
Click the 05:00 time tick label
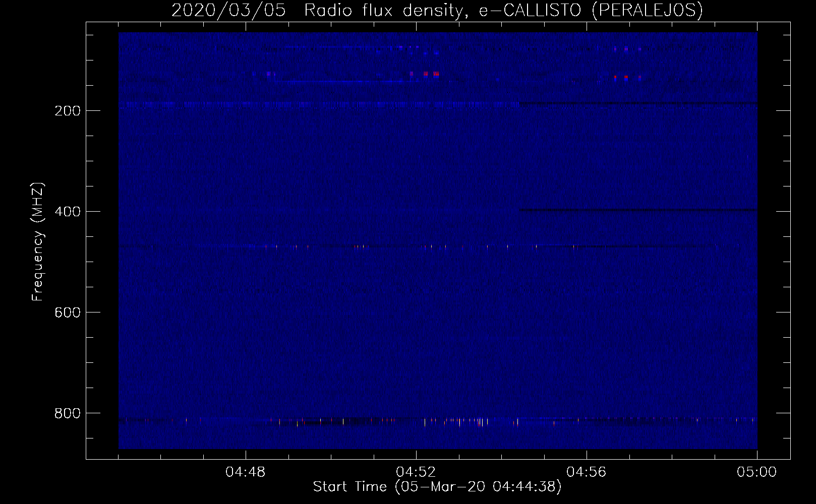757,472
